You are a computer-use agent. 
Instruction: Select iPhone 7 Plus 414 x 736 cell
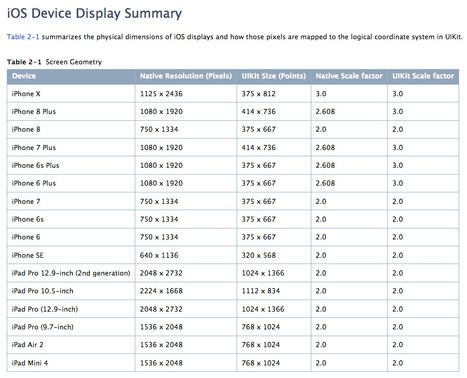pyautogui.click(x=274, y=147)
